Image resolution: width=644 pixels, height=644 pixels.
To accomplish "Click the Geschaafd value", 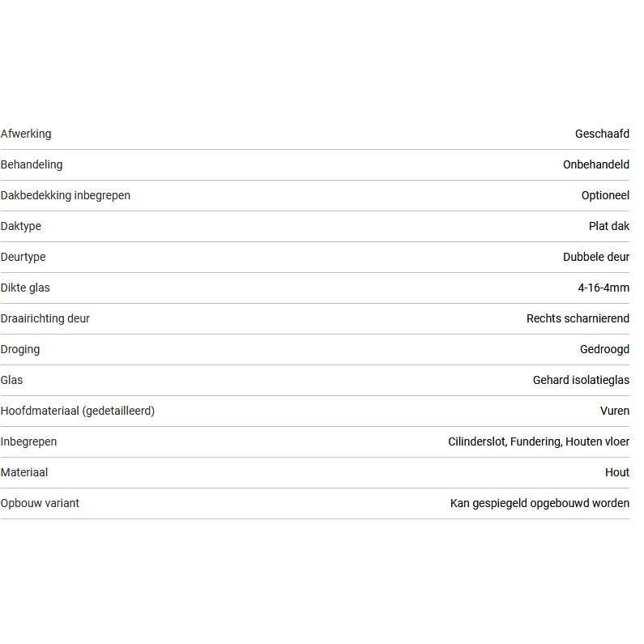I will pyautogui.click(x=602, y=134).
